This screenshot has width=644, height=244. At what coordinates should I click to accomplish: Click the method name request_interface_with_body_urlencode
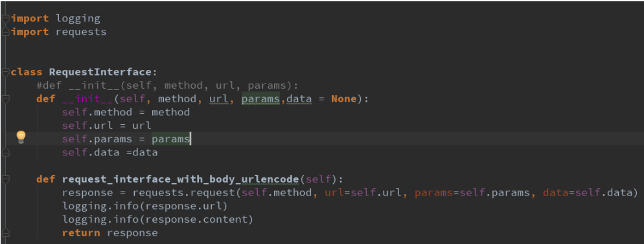point(180,179)
